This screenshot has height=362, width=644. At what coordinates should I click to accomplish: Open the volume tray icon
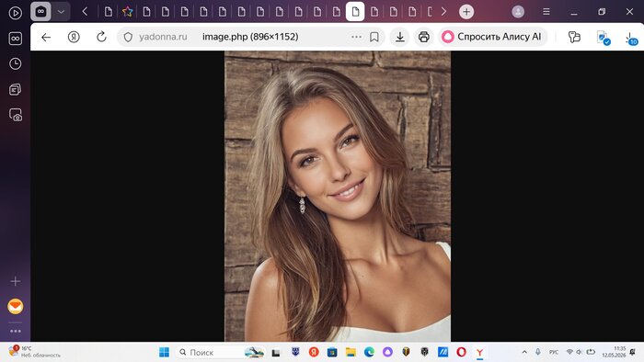click(579, 352)
